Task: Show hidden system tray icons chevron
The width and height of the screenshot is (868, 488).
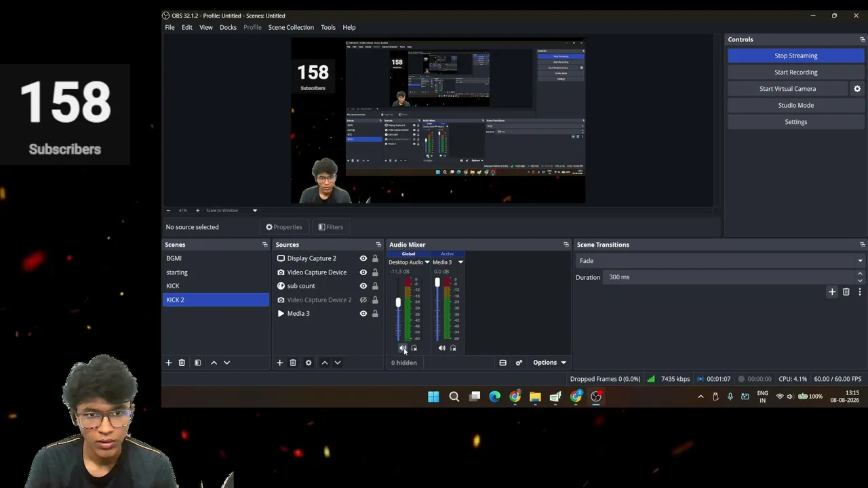Action: click(701, 396)
